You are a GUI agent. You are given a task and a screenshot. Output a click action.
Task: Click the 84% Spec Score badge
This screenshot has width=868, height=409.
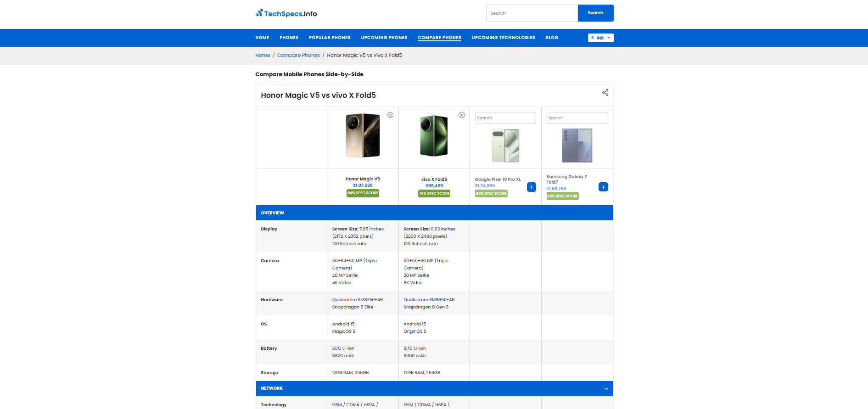coord(363,193)
